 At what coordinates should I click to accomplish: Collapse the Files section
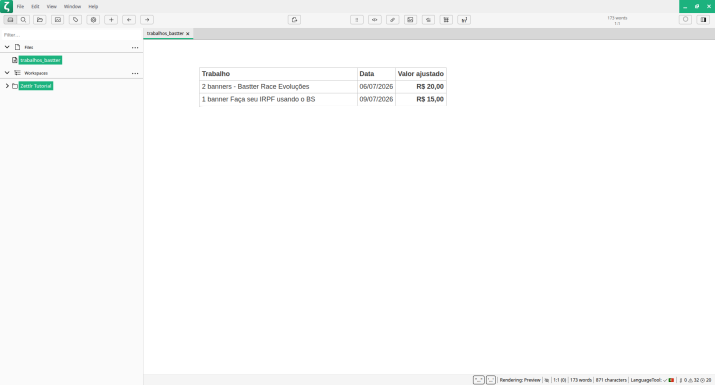(x=7, y=47)
